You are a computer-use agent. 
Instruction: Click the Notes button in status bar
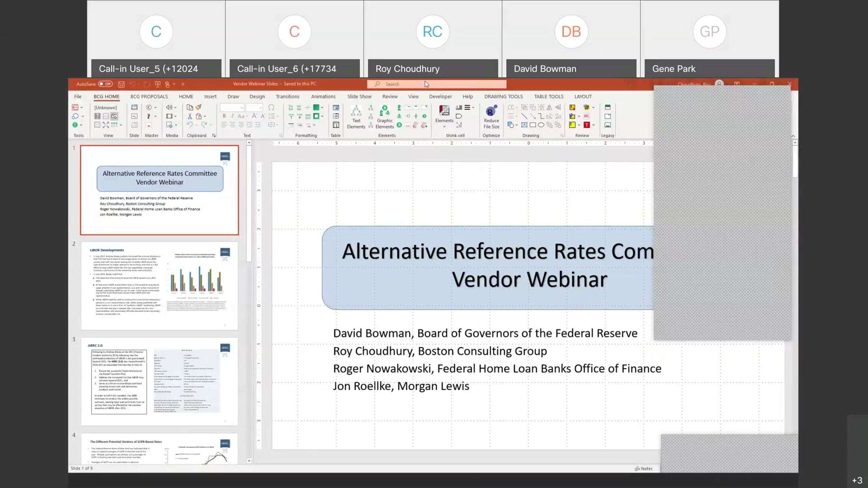(x=644, y=468)
